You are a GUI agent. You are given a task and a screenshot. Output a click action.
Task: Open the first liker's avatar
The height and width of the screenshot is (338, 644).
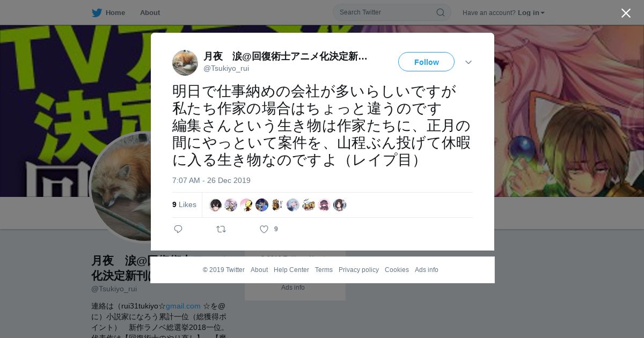click(x=215, y=205)
